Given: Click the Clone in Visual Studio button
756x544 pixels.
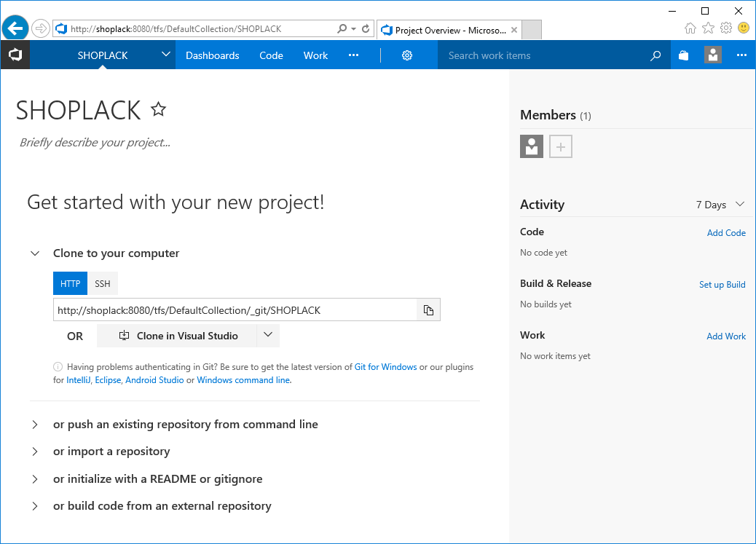Looking at the screenshot, I should pos(177,336).
